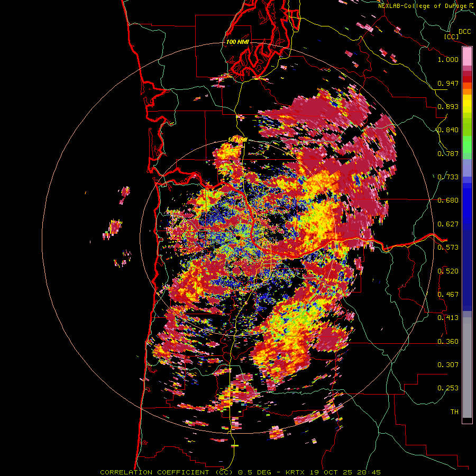476x476 pixels.
Task: Click the 0.253 scale value
Action: (448, 388)
